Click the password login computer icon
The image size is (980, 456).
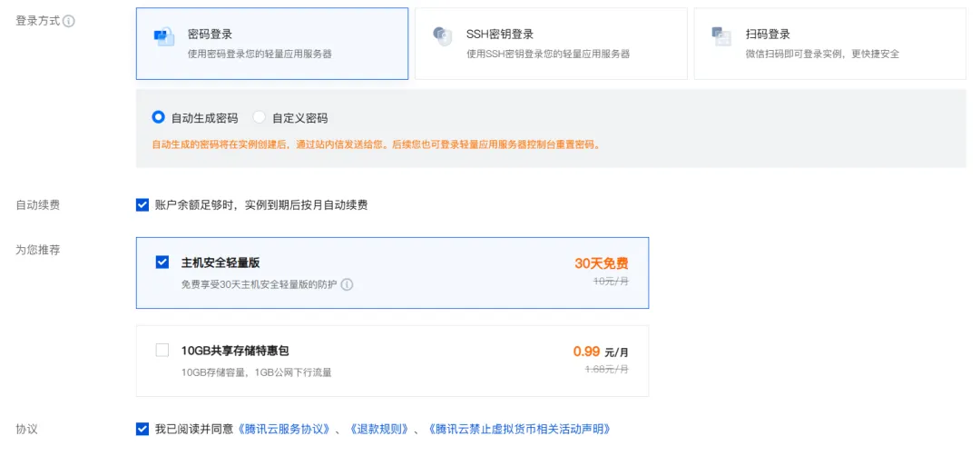tap(164, 36)
